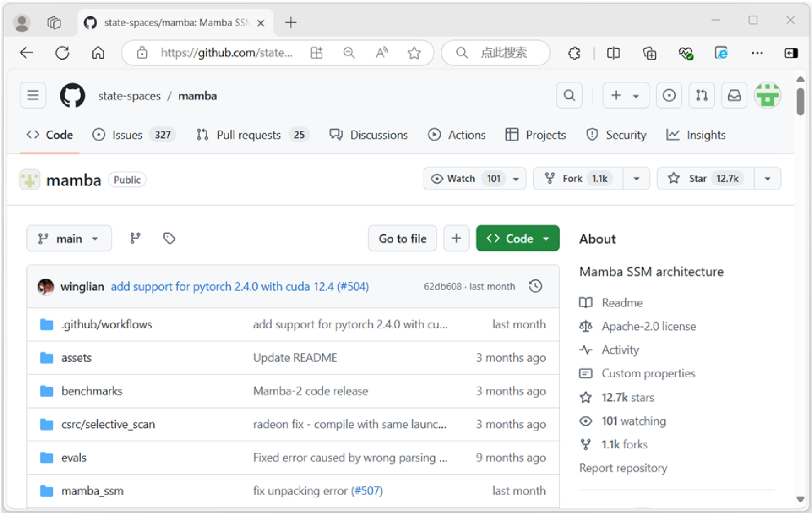Open the 1.1k forks link

624,444
